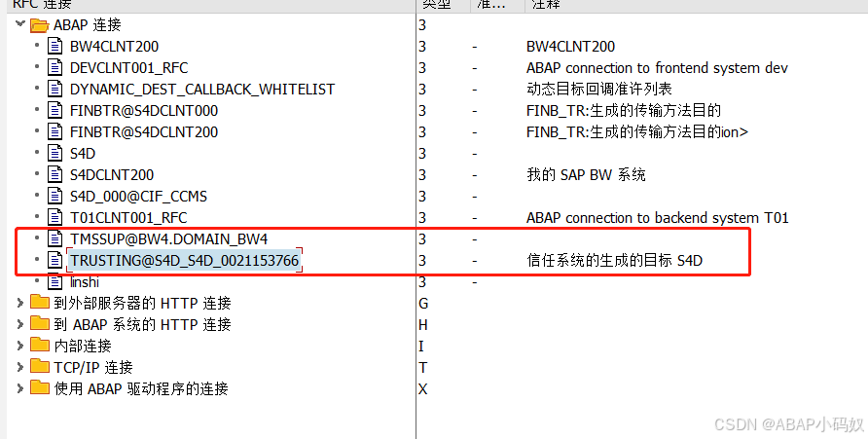The image size is (868, 439).
Task: Expand 到外部服务器的 HTTP 连接 folder
Action: (19, 303)
